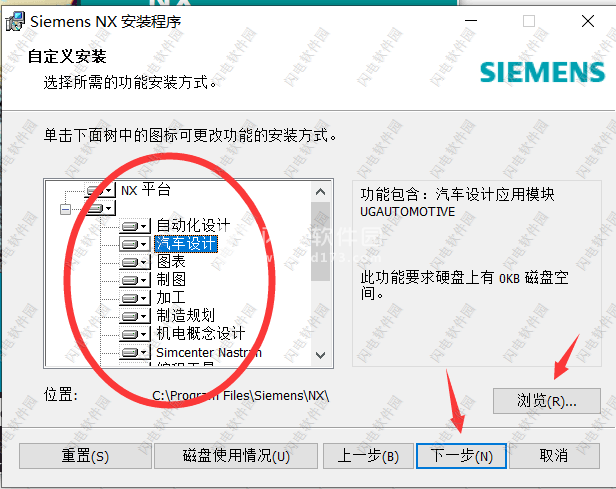Click the Siemens NX installer title icon
Viewport: 616px width, 489px height.
[x=15, y=21]
